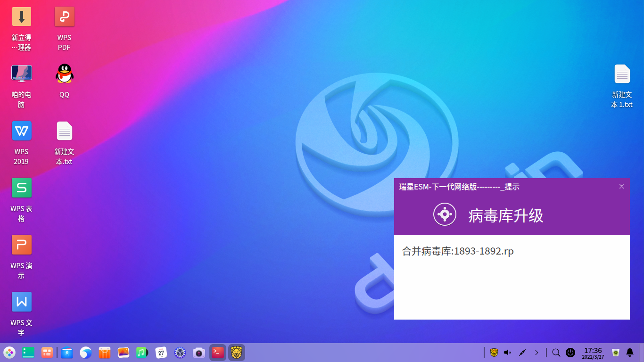Image resolution: width=644 pixels, height=362 pixels.
Task: Click the text 合并病毒库:1893-1892.rp
Action: click(x=458, y=251)
